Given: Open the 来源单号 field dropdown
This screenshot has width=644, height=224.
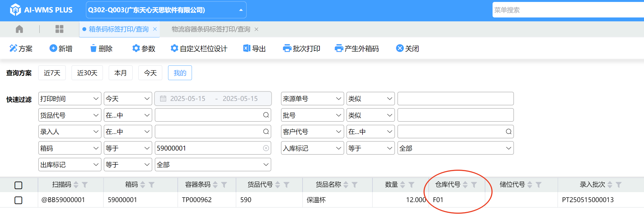Looking at the screenshot, I should point(312,99).
